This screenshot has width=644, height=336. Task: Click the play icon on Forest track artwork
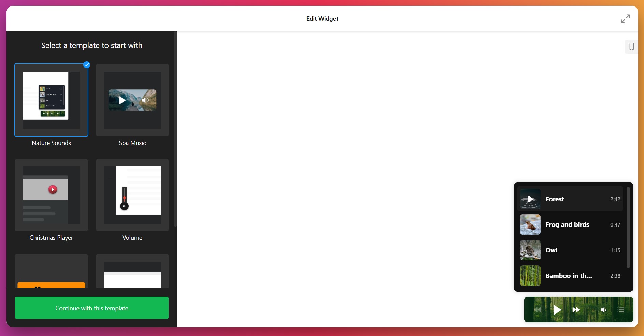530,199
